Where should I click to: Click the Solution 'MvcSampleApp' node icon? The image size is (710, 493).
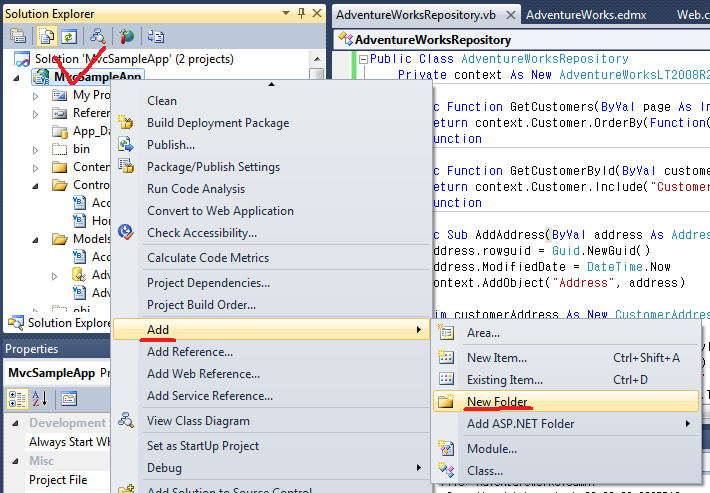point(22,59)
